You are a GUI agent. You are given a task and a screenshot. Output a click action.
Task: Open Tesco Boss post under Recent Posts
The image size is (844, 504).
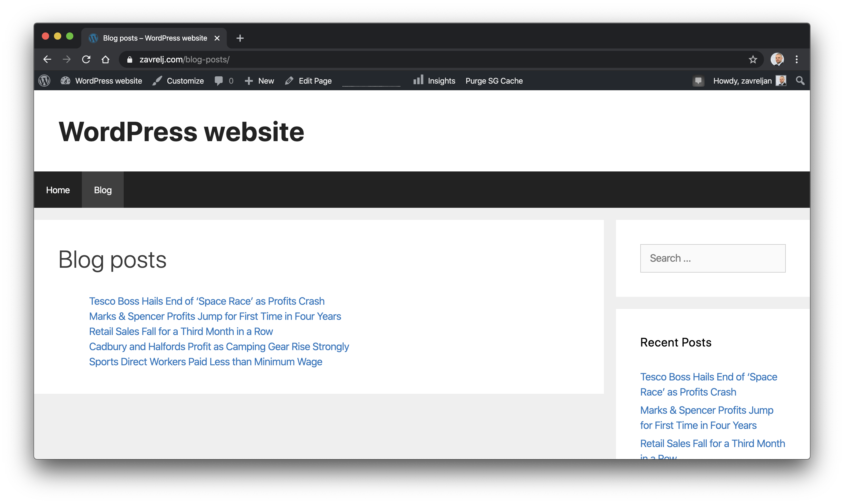click(x=708, y=384)
